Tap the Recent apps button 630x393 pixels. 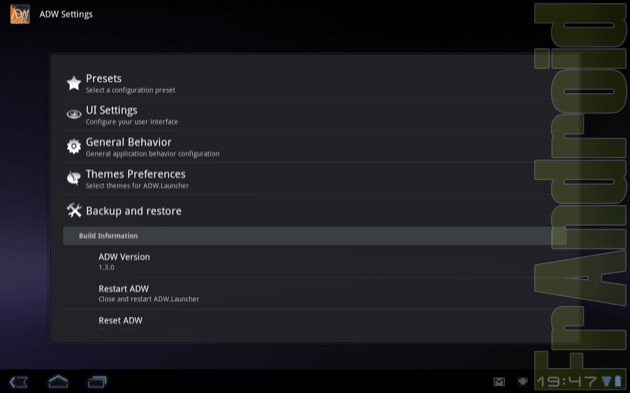pyautogui.click(x=97, y=381)
